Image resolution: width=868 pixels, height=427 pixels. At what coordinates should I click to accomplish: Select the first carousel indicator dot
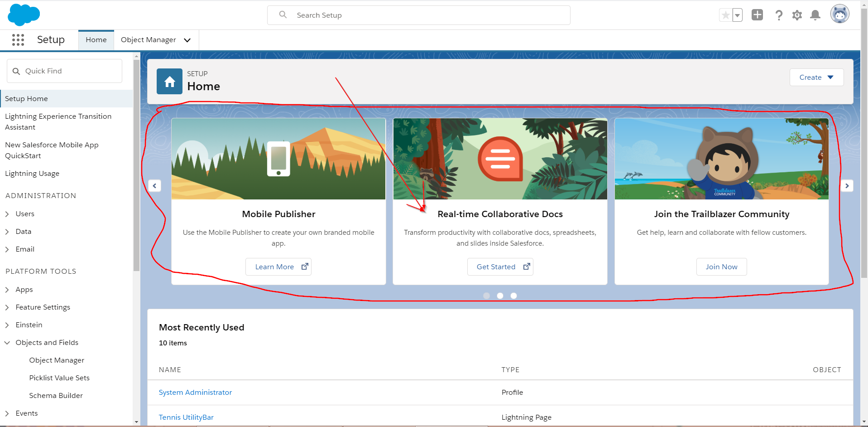point(486,296)
